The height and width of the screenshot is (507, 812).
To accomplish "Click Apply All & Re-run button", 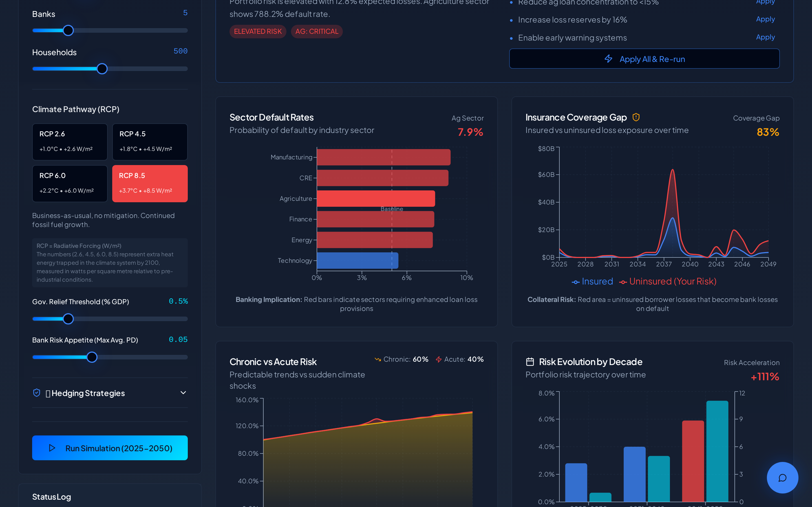I will click(x=644, y=59).
